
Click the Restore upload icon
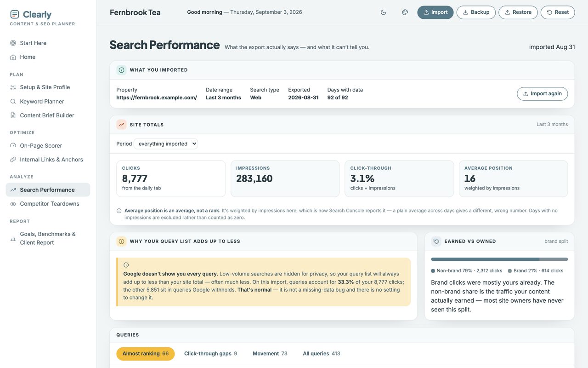click(507, 12)
